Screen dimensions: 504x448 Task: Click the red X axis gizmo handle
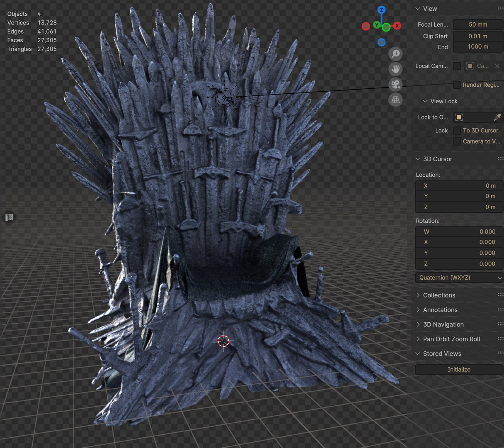397,26
